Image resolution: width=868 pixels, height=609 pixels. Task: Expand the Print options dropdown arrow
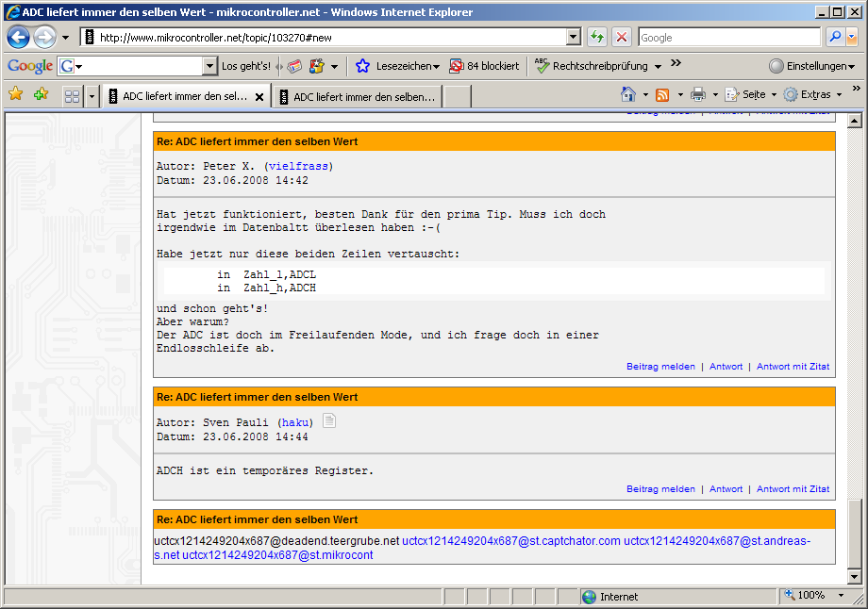point(715,95)
